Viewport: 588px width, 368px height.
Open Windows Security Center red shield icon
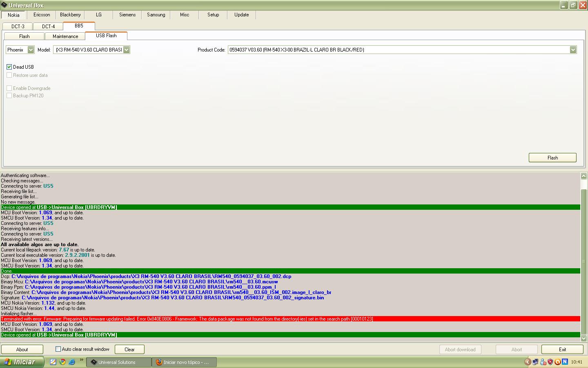pos(550,362)
